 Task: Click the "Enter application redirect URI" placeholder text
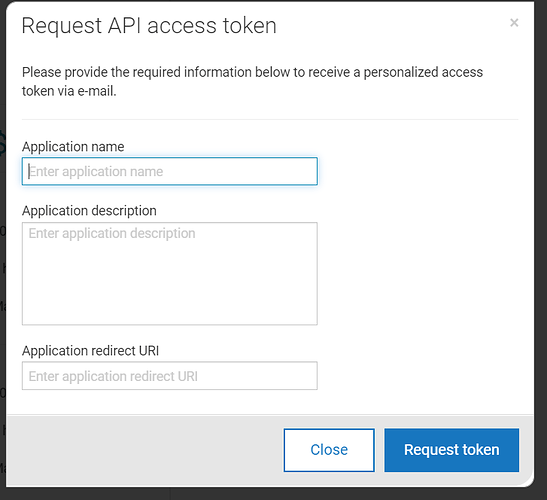click(113, 376)
